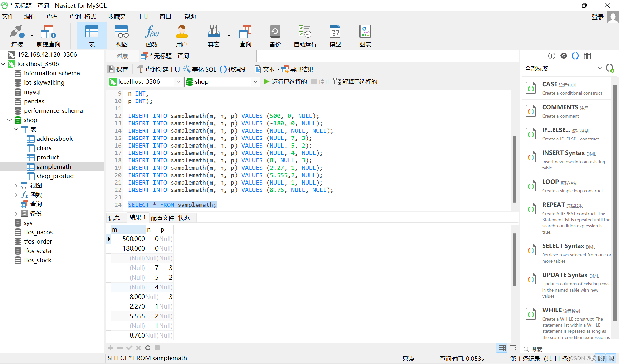Select the 192.168.42.128_3306 connection
Viewport: 619px width, 364px height.
[x=47, y=55]
